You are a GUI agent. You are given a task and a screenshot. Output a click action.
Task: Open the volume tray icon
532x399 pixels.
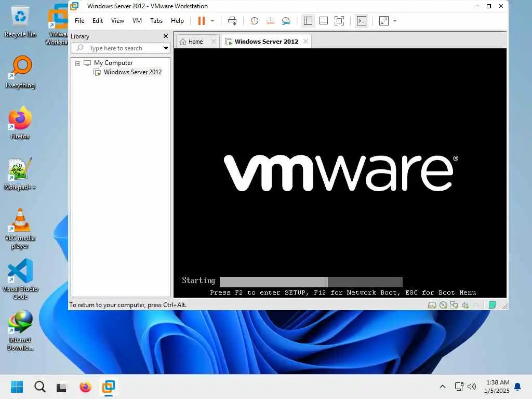472,387
